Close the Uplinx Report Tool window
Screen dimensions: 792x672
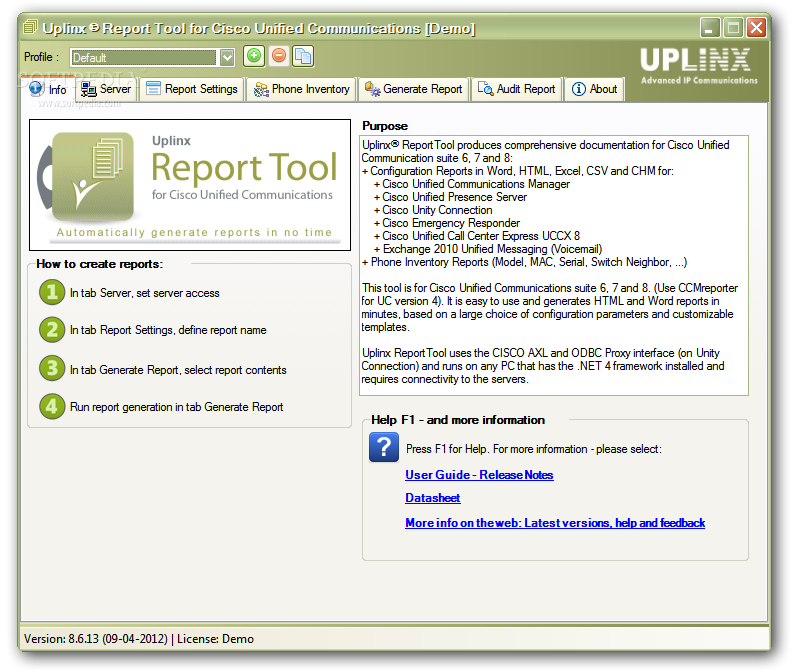(756, 27)
